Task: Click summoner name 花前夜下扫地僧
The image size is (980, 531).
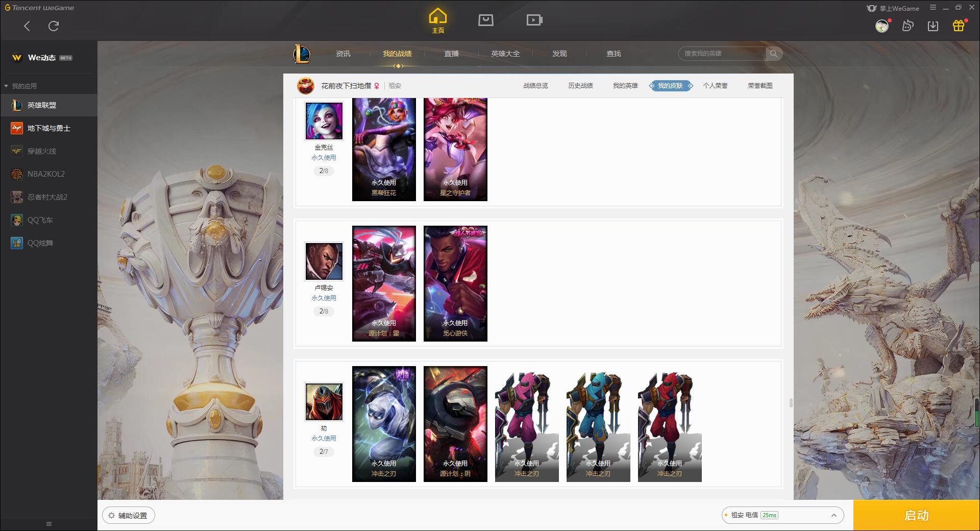Action: coord(346,86)
